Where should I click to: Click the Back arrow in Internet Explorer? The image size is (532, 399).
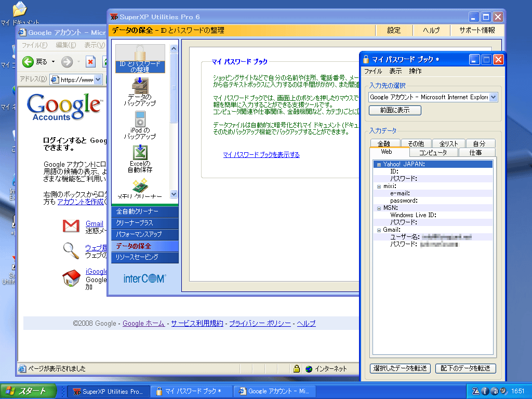(x=28, y=62)
